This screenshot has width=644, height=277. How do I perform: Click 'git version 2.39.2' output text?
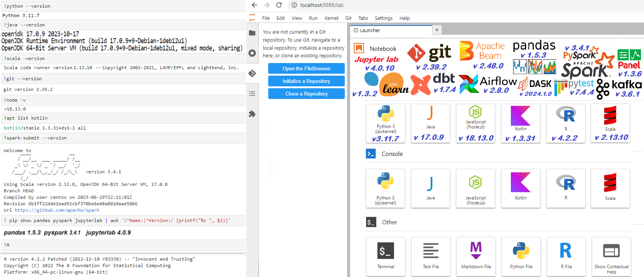(x=28, y=89)
